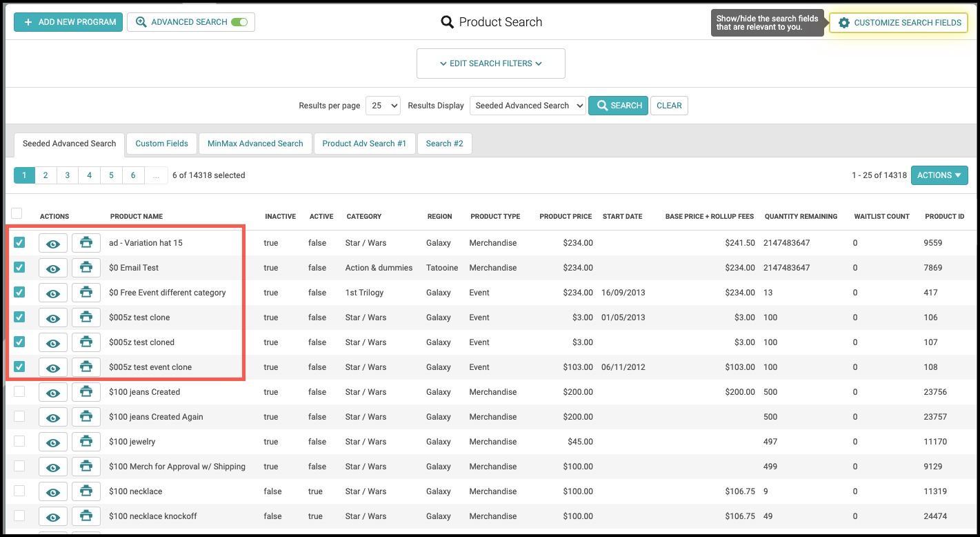Check the box for $100 jewelry
The width and height of the screenshot is (980, 537).
pyautogui.click(x=19, y=441)
